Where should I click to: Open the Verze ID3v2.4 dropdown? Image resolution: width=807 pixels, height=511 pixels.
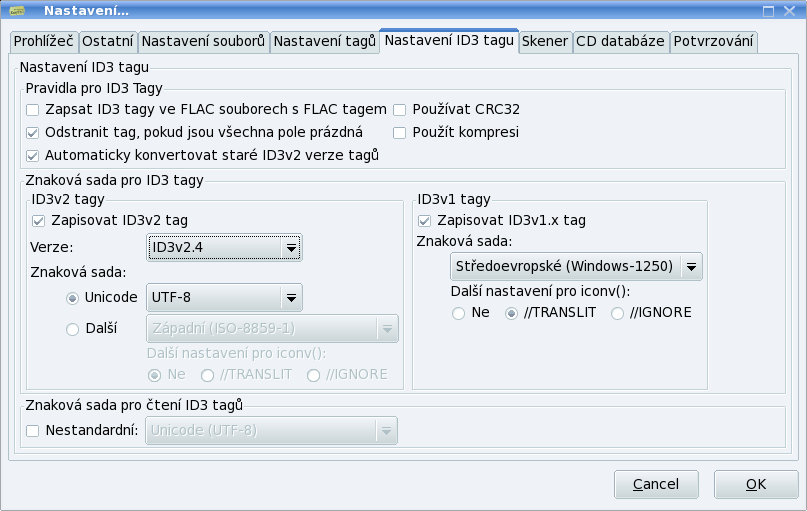224,247
